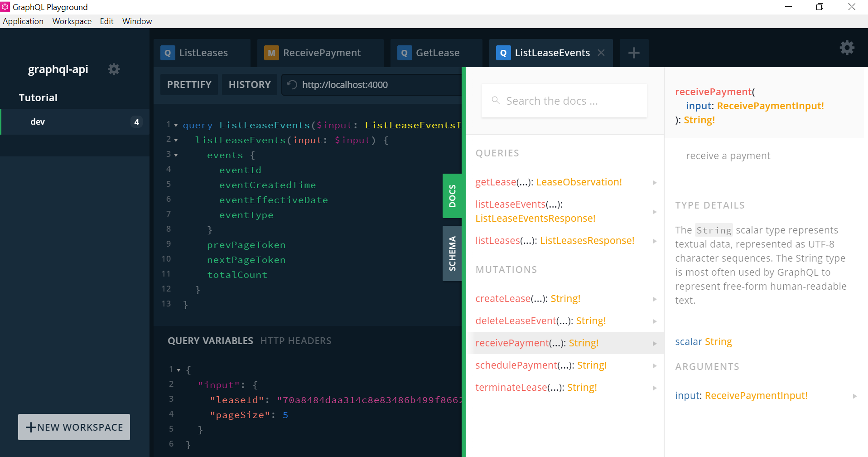Expand the input argument details arrow
Viewport: 868px width, 457px height.
pos(855,396)
